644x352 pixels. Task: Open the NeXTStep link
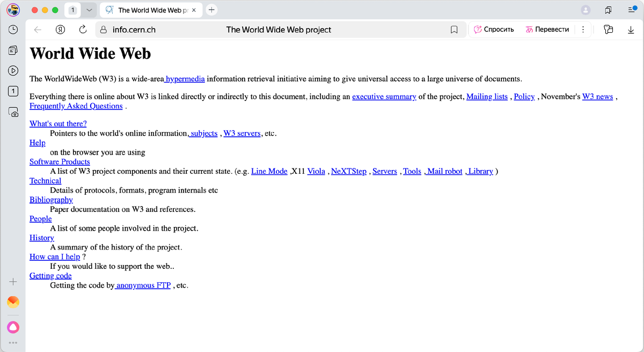click(x=349, y=171)
